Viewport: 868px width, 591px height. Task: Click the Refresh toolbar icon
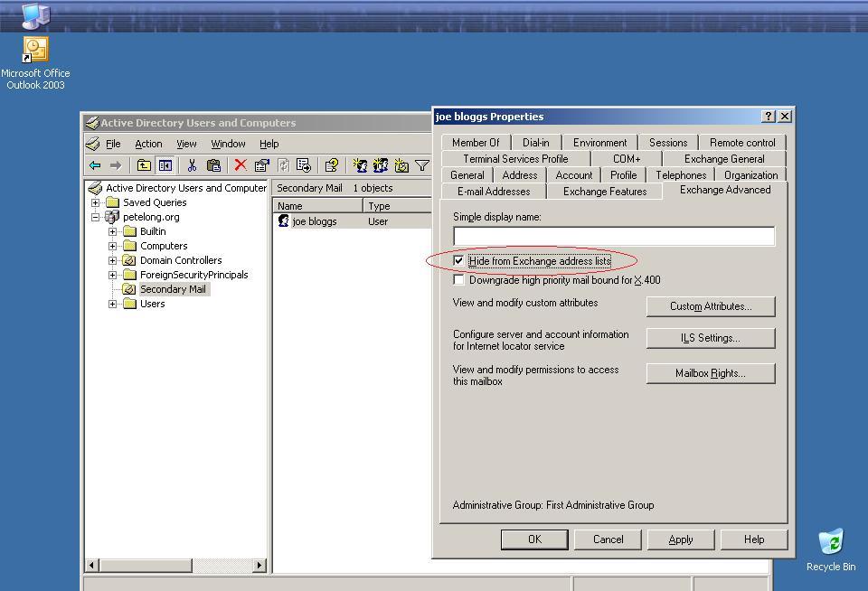pos(283,164)
